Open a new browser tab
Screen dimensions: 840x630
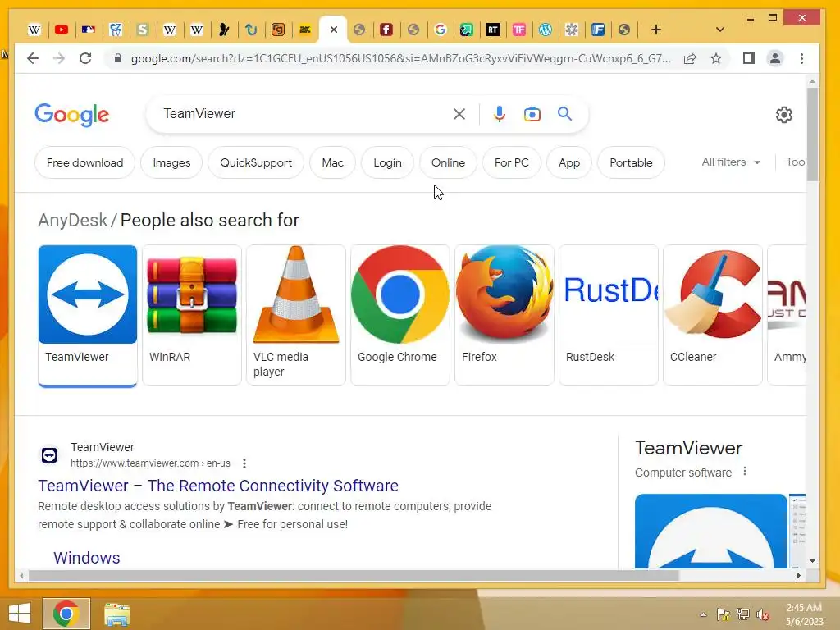pyautogui.click(x=655, y=30)
